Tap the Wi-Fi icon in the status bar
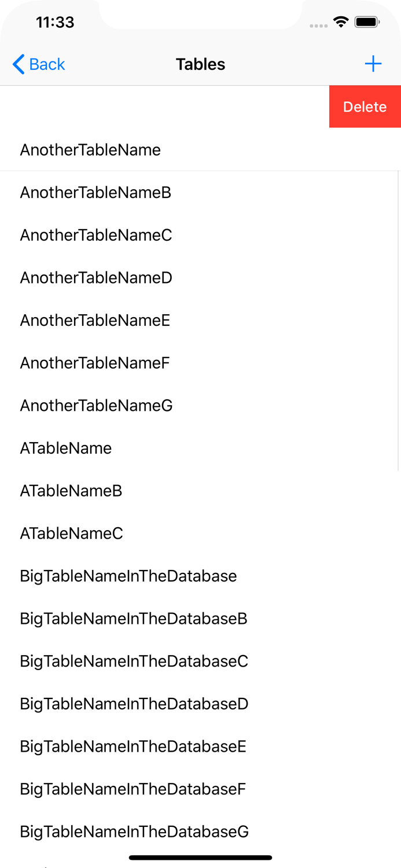Screen dimensions: 401x868 (341, 21)
